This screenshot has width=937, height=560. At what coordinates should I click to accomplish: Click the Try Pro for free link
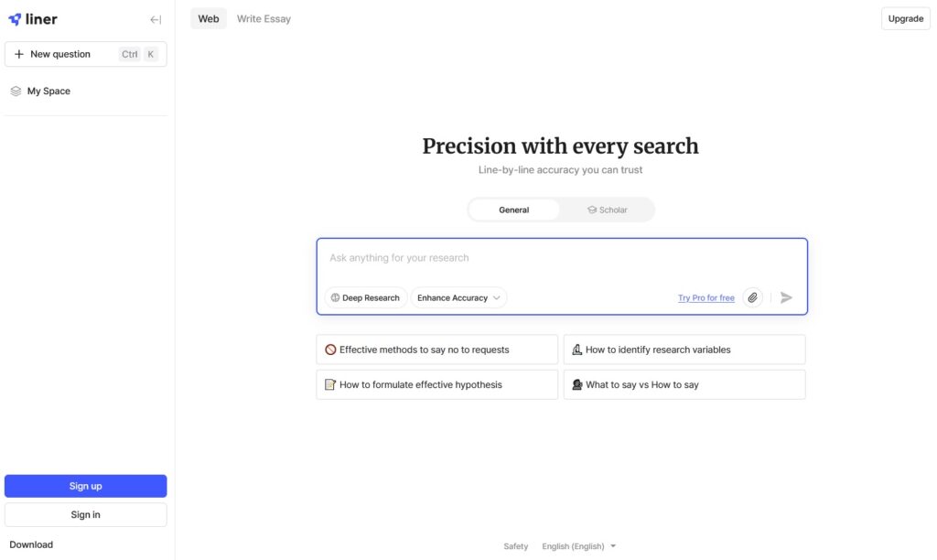click(705, 297)
